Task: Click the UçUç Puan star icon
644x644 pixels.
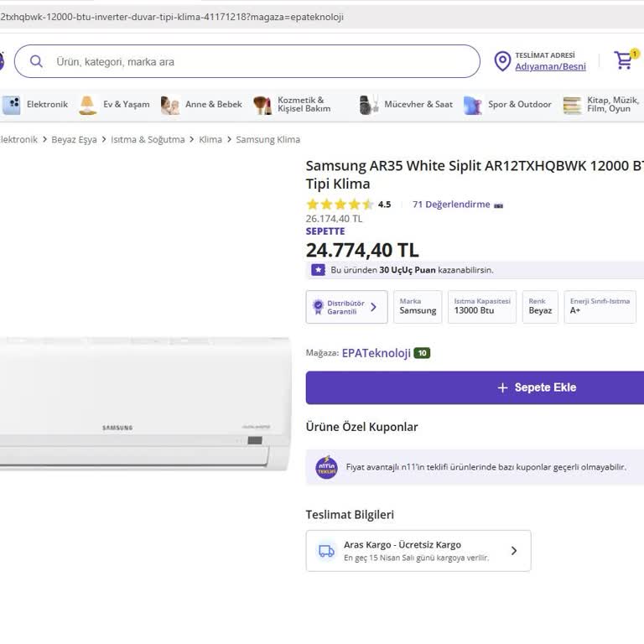Action: coord(318,270)
